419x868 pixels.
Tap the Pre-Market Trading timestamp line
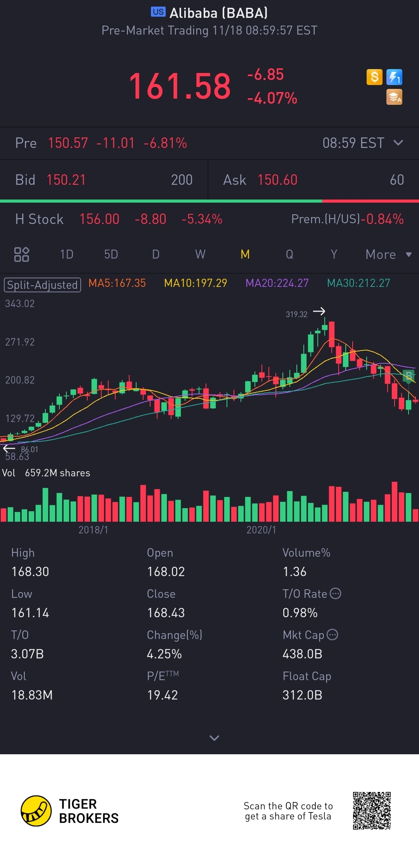209,30
